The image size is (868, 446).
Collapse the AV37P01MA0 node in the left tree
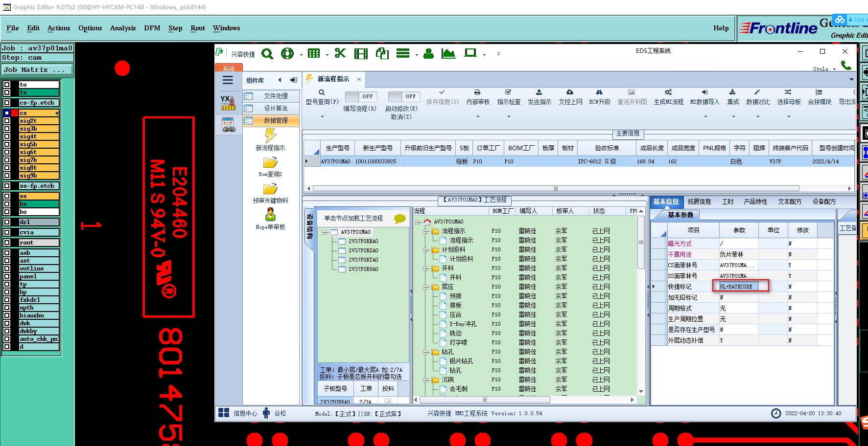[x=325, y=232]
